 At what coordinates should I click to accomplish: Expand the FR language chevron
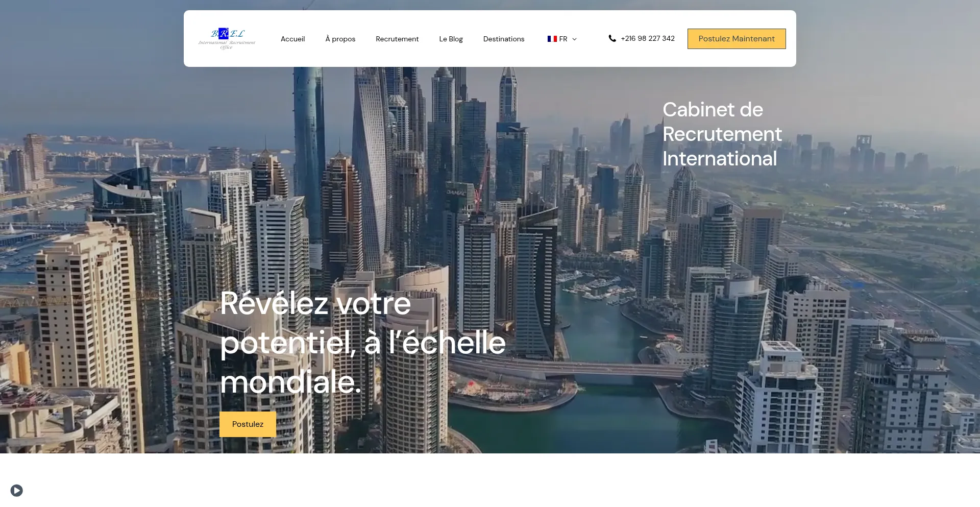[x=574, y=39]
